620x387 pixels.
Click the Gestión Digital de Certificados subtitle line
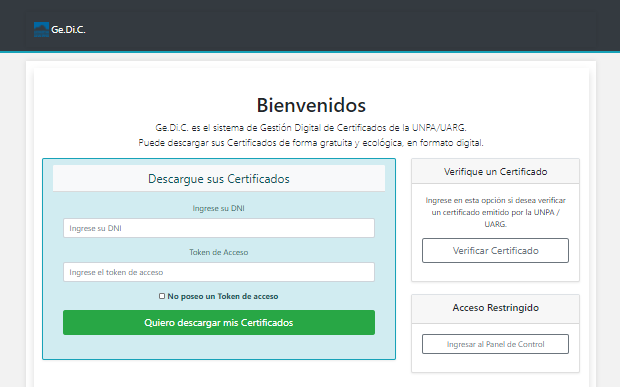[x=311, y=128]
